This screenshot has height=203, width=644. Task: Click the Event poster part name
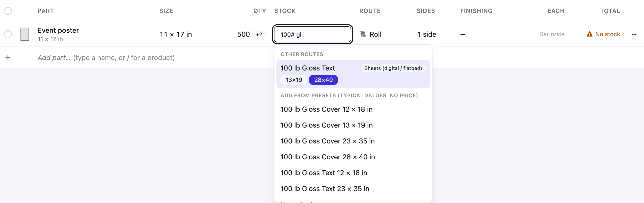pyautogui.click(x=58, y=30)
